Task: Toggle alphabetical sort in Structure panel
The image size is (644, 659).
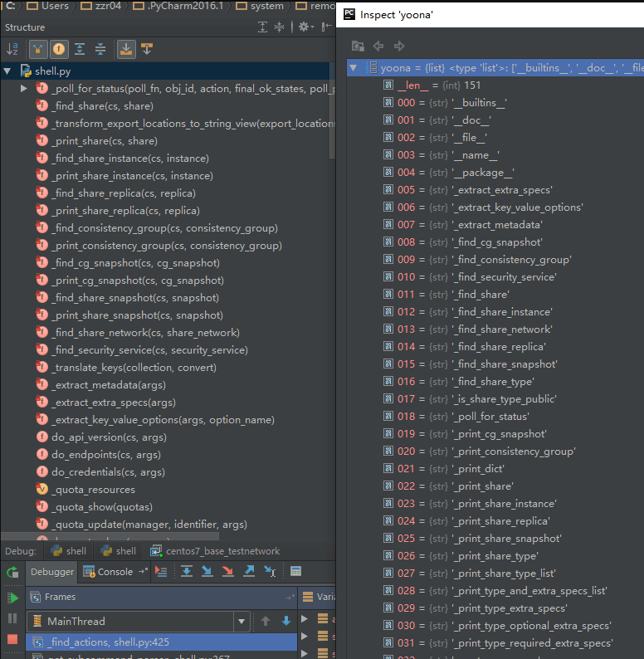Action: (x=12, y=49)
